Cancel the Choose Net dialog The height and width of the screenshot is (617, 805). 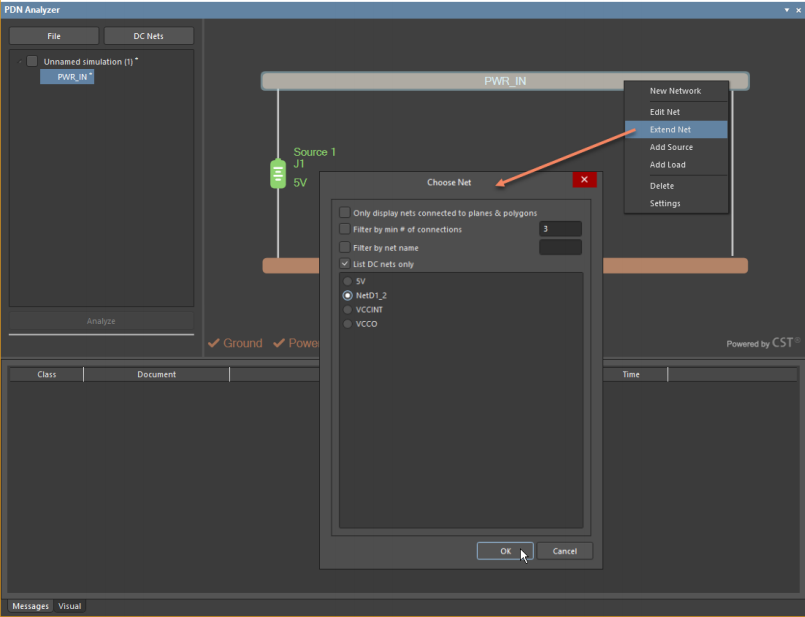tap(565, 551)
